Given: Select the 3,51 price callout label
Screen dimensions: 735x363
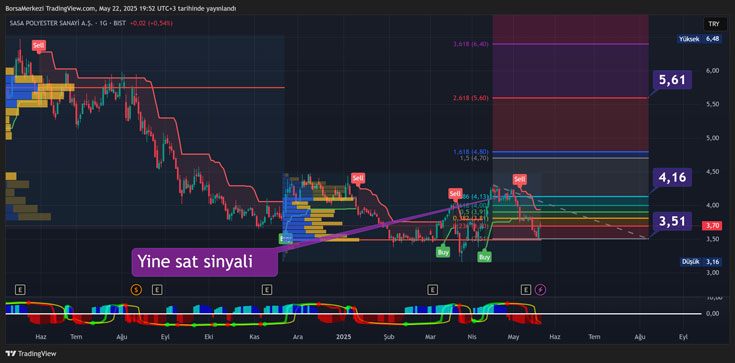Looking at the screenshot, I should [x=672, y=221].
